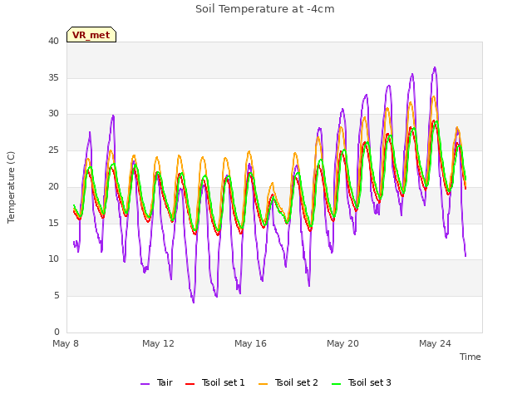532x399 pixels.
Task: Click the 40 y-axis tick label
Action: point(53,41)
